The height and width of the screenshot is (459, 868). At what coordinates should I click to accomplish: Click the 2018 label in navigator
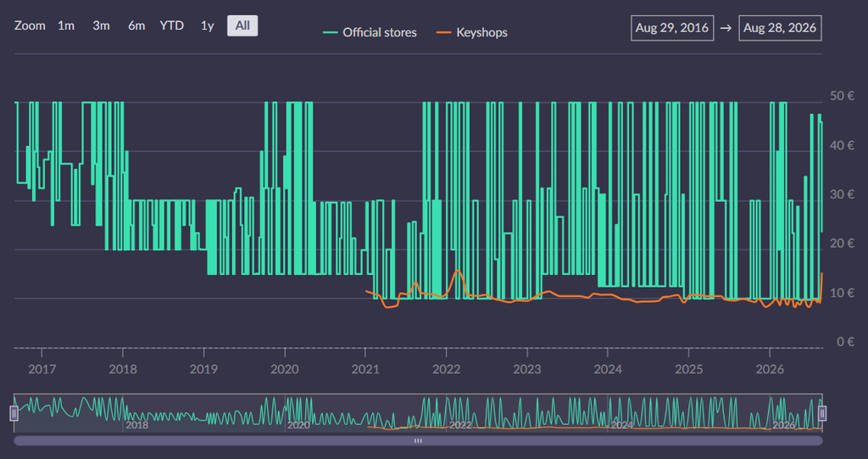[x=136, y=425]
